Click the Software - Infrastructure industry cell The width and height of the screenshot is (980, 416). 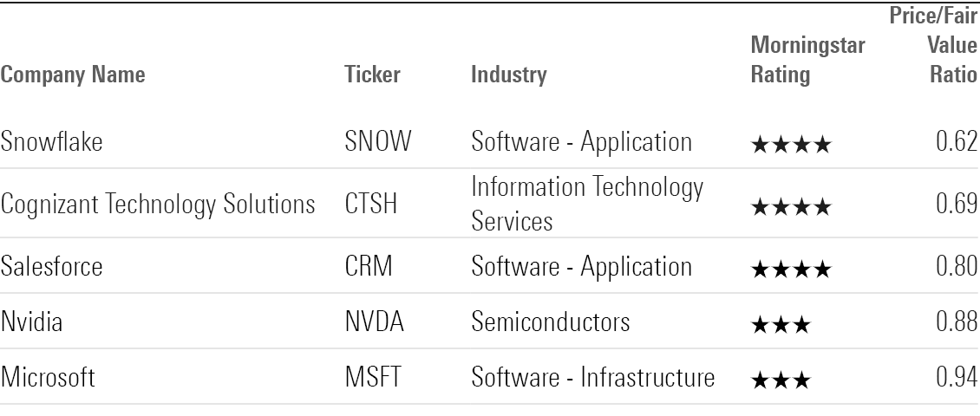click(593, 378)
